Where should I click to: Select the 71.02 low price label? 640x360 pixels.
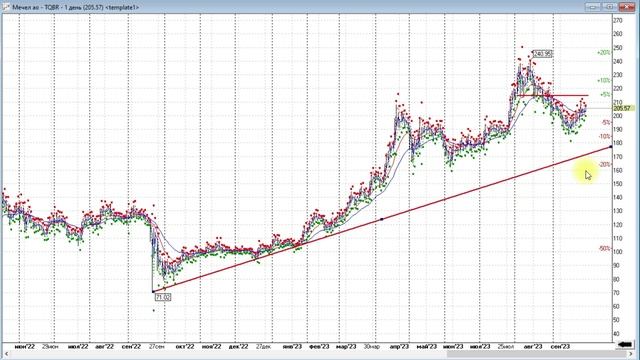pyautogui.click(x=163, y=297)
